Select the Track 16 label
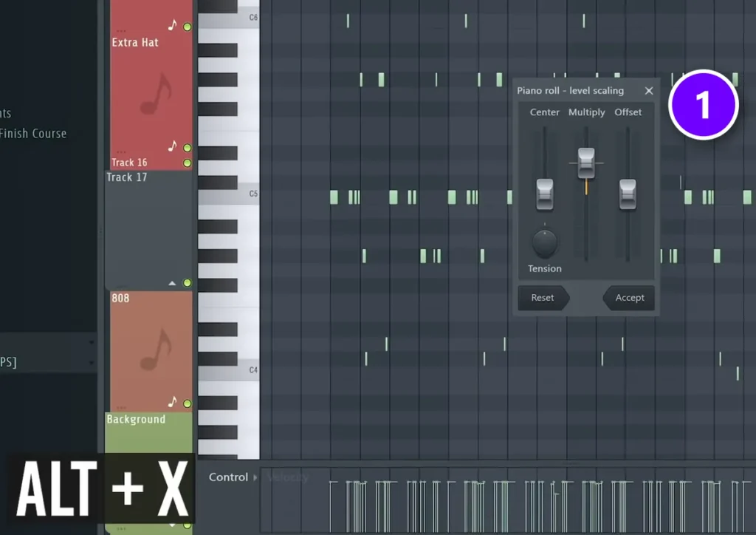Screen dimensions: 756x535 pyautogui.click(x=129, y=163)
